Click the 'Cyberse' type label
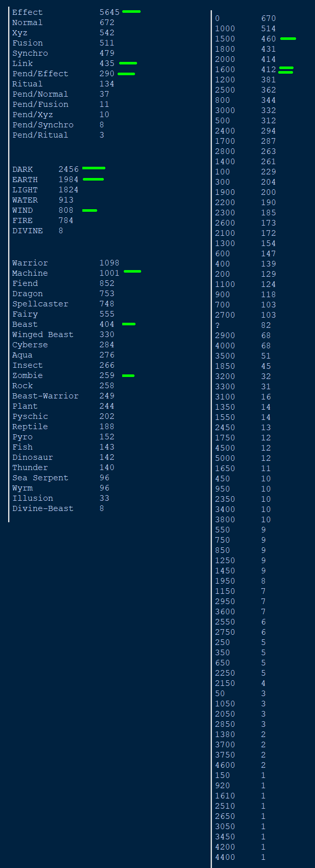The height and width of the screenshot is (868, 315). click(30, 345)
